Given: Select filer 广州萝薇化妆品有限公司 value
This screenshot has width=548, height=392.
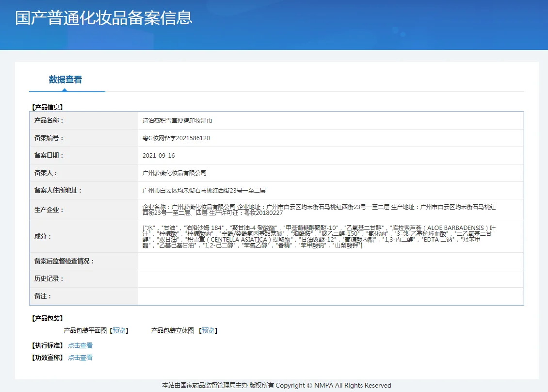Looking at the screenshot, I should [175, 173].
